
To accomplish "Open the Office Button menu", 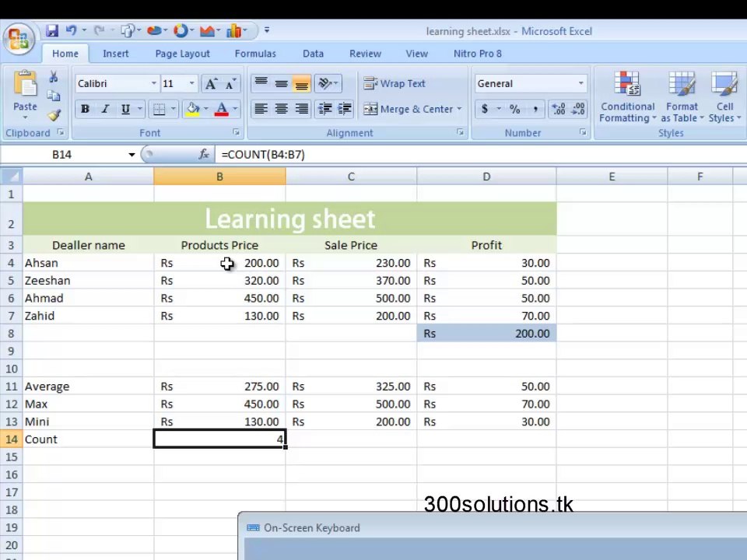I will [x=19, y=39].
